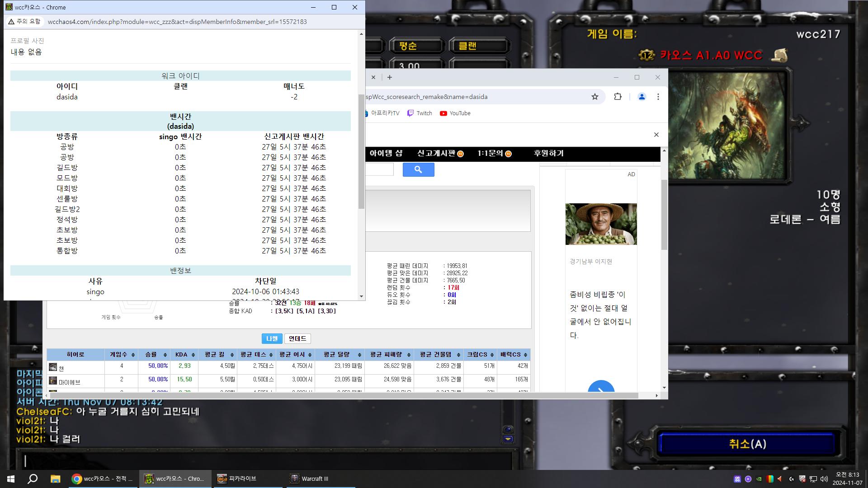The height and width of the screenshot is (488, 868).
Task: Open the network tray icon
Action: 813,479
